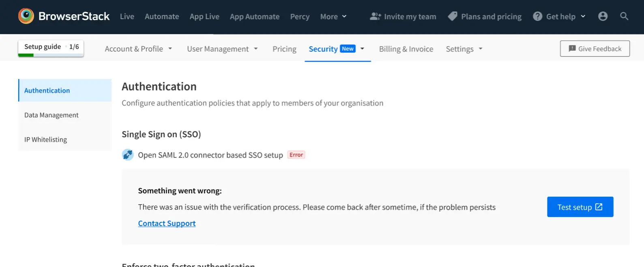Click the 'Something went wrong:' heading
This screenshot has height=267, width=644.
180,191
